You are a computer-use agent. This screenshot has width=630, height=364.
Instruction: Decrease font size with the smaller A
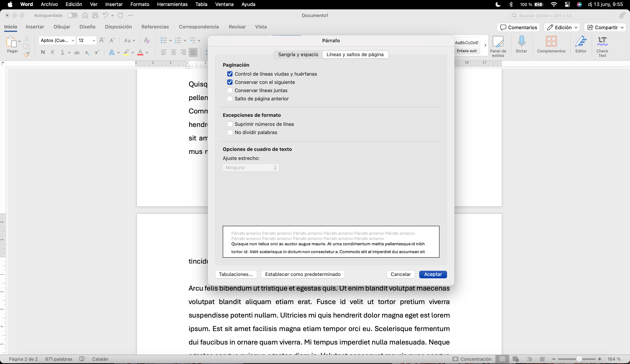point(112,40)
